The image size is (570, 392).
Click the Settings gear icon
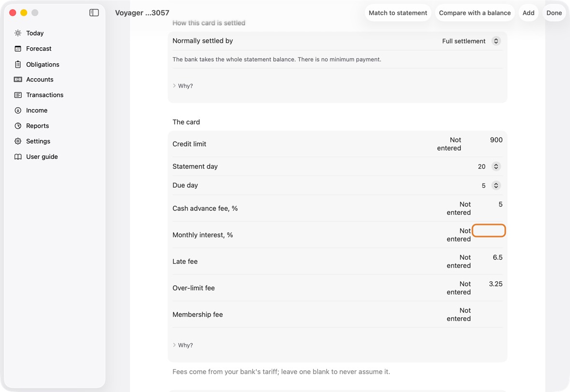click(18, 141)
